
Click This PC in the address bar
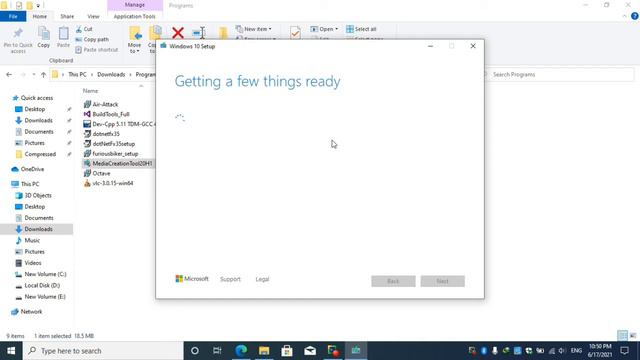click(77, 75)
